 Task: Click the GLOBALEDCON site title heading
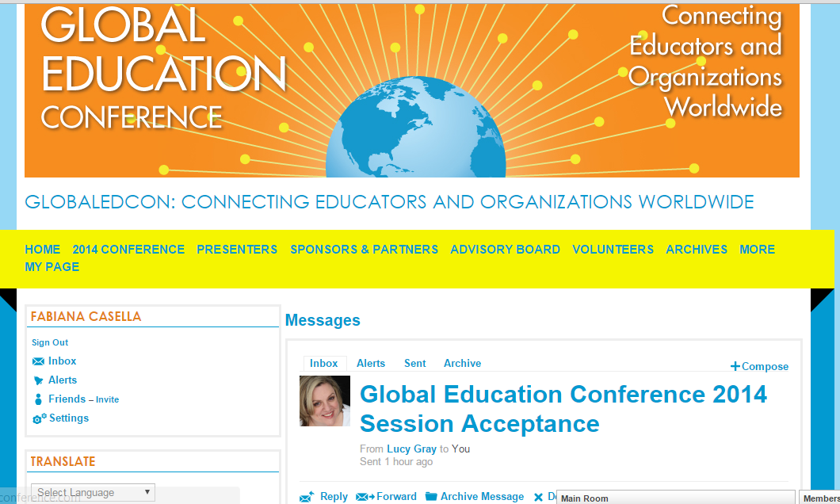coord(389,202)
